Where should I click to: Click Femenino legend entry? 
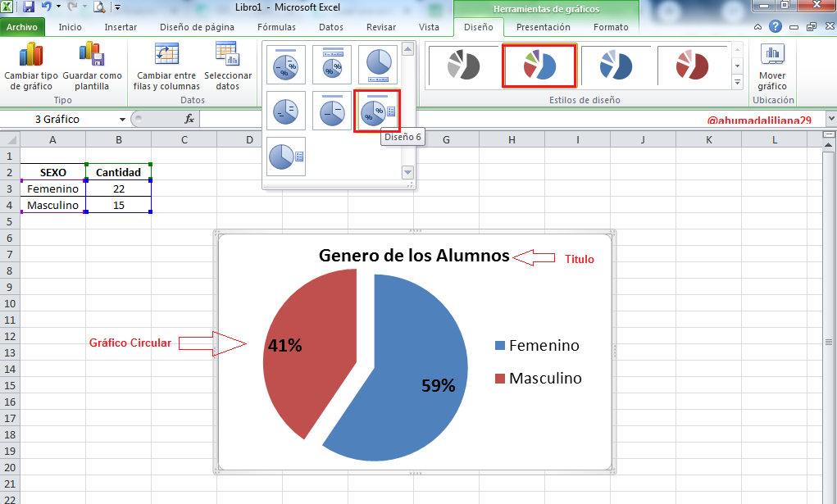(x=537, y=346)
